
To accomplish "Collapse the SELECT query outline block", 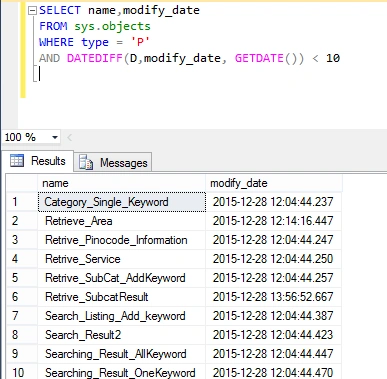I will pos(32,11).
